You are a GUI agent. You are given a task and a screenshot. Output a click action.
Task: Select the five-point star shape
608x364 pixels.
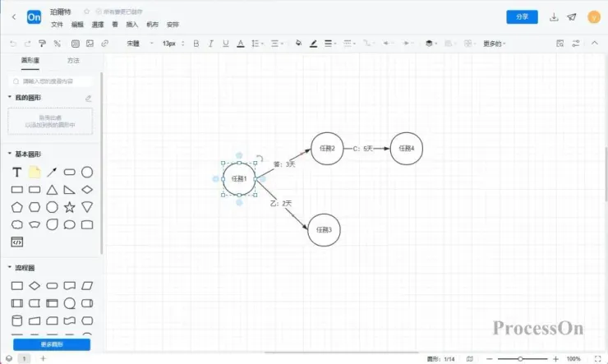69,207
